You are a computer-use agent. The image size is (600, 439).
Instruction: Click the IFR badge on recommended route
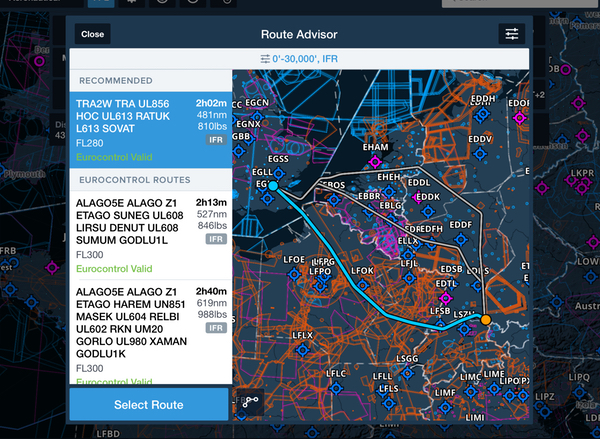[x=215, y=141]
